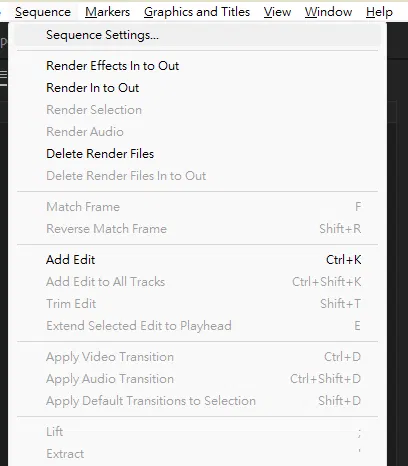Open the Markers menu
This screenshot has width=408, height=466.
point(107,12)
